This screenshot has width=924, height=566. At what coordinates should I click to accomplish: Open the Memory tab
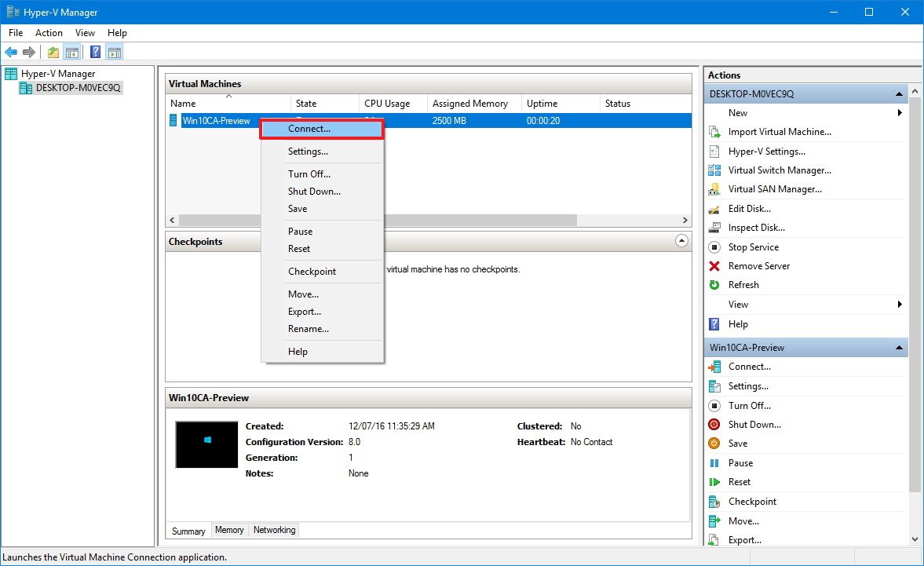click(x=229, y=531)
